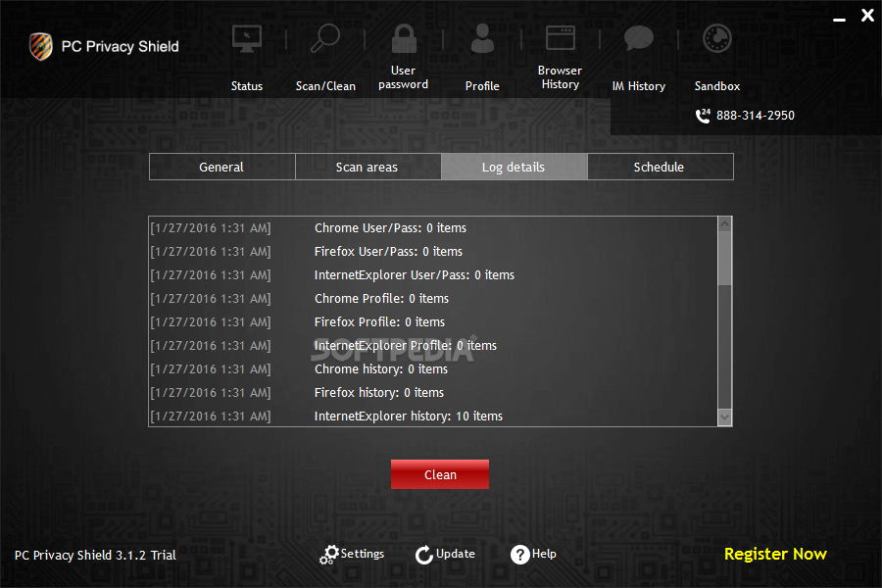Switch to the Scan areas tab
Screen dimensions: 882x588
click(x=367, y=168)
